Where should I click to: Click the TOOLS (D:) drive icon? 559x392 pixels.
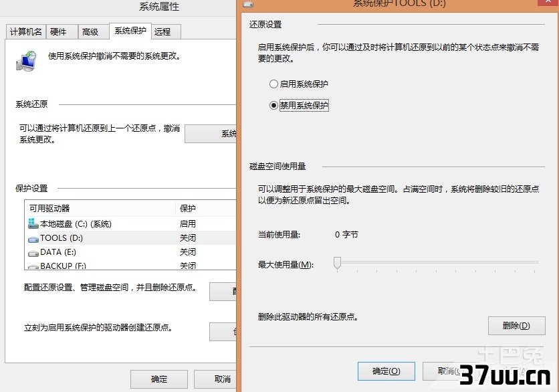[x=33, y=239]
